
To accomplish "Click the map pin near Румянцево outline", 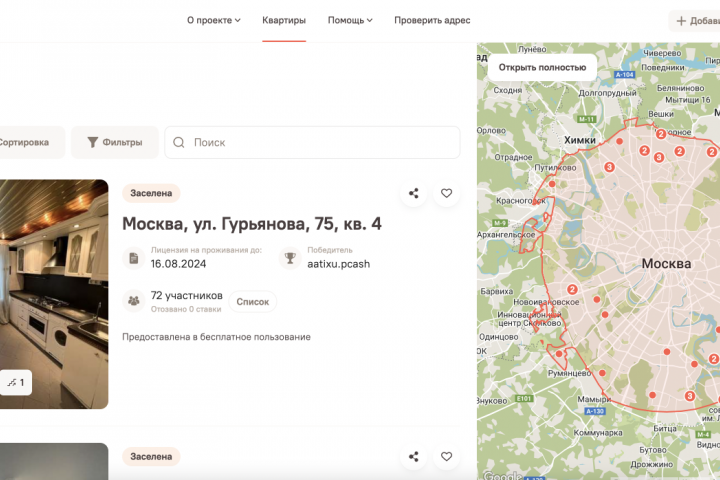I will [x=559, y=354].
